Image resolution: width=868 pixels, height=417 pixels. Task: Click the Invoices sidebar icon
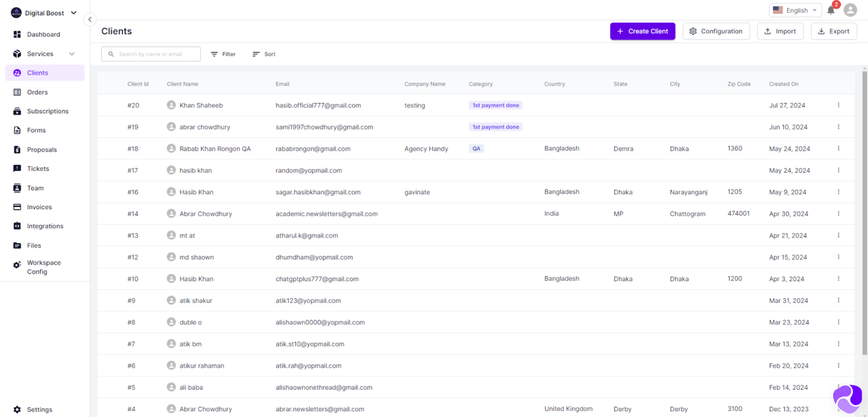[17, 207]
